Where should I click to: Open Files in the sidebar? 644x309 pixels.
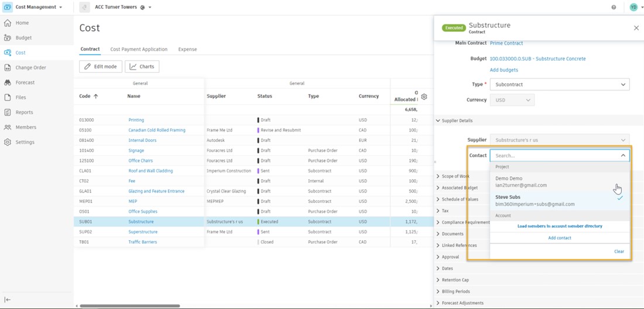(x=20, y=97)
